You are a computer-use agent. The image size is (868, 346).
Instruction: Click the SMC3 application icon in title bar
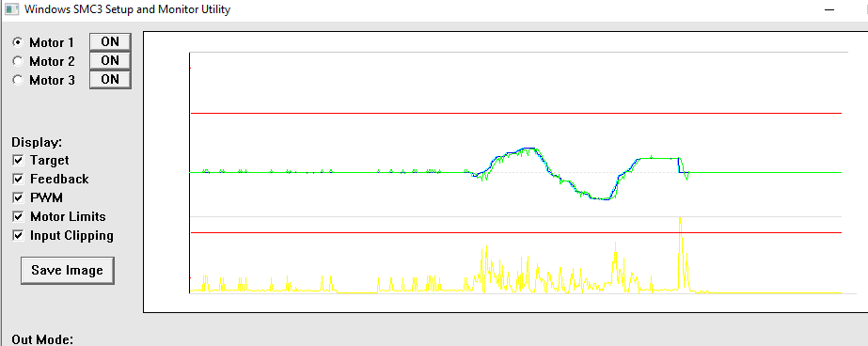(11, 9)
